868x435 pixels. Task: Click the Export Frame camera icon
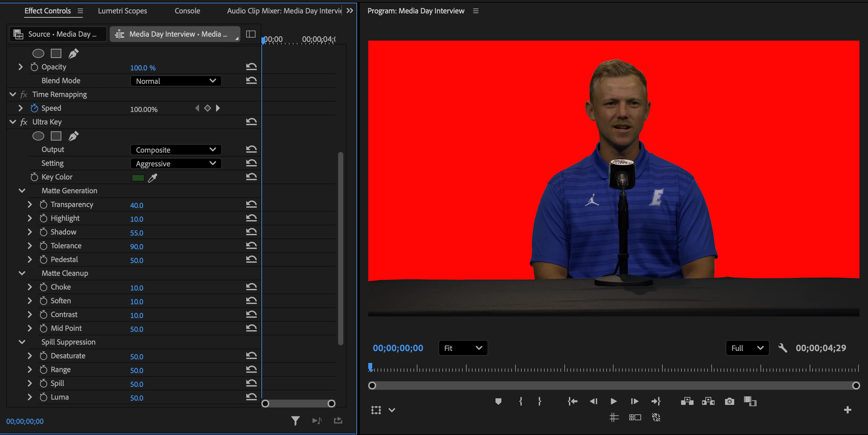[x=729, y=401]
